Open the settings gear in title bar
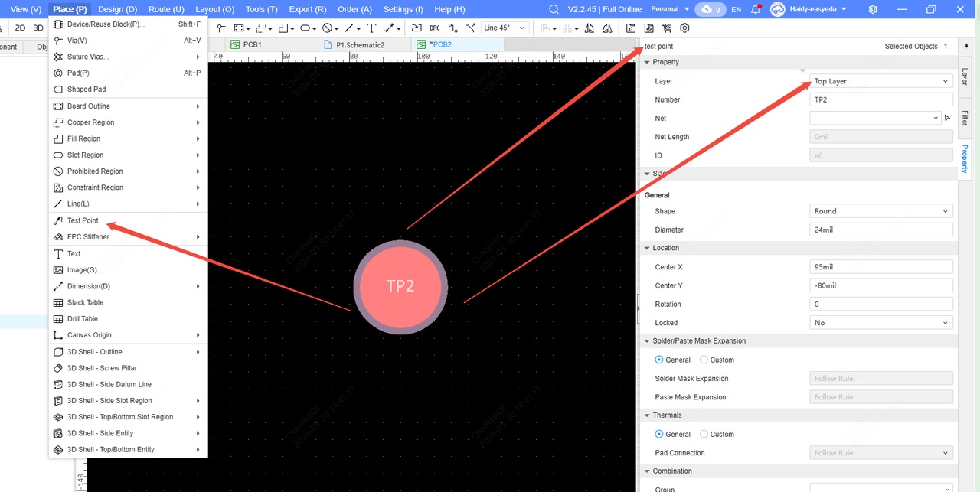This screenshot has width=980, height=492. [x=873, y=9]
